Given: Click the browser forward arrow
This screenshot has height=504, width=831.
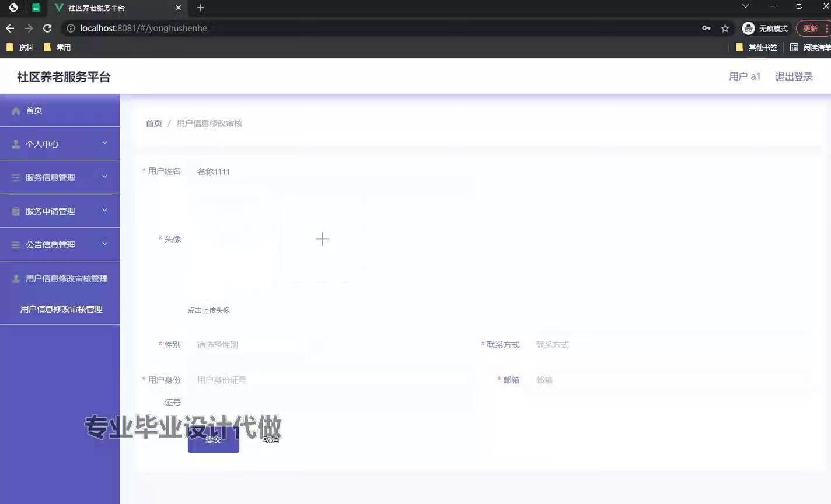Looking at the screenshot, I should click(29, 28).
